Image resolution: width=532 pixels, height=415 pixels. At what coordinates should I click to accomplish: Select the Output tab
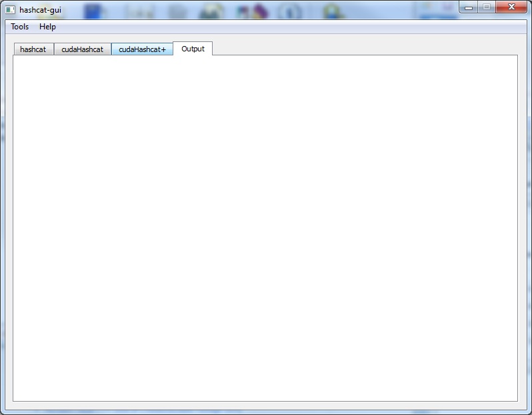pos(193,49)
